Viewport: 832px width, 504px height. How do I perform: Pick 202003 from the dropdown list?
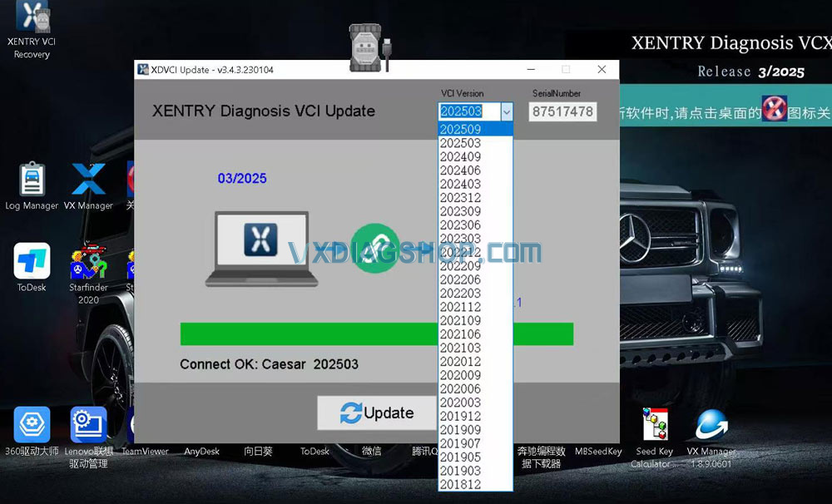pyautogui.click(x=475, y=403)
